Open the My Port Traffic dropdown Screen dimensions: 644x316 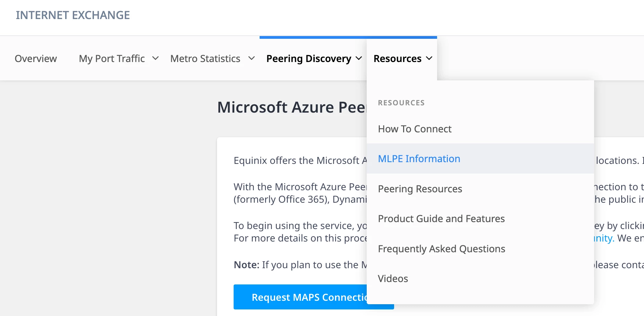pos(112,59)
